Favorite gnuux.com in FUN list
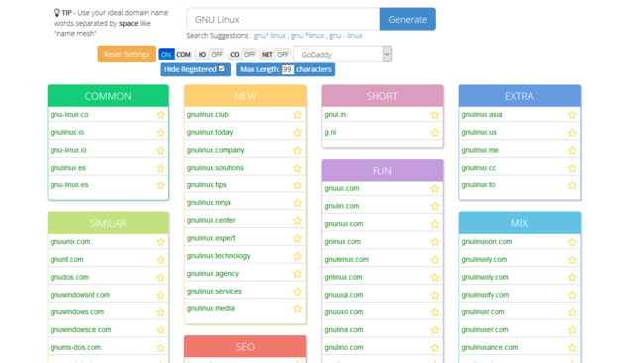 (435, 189)
